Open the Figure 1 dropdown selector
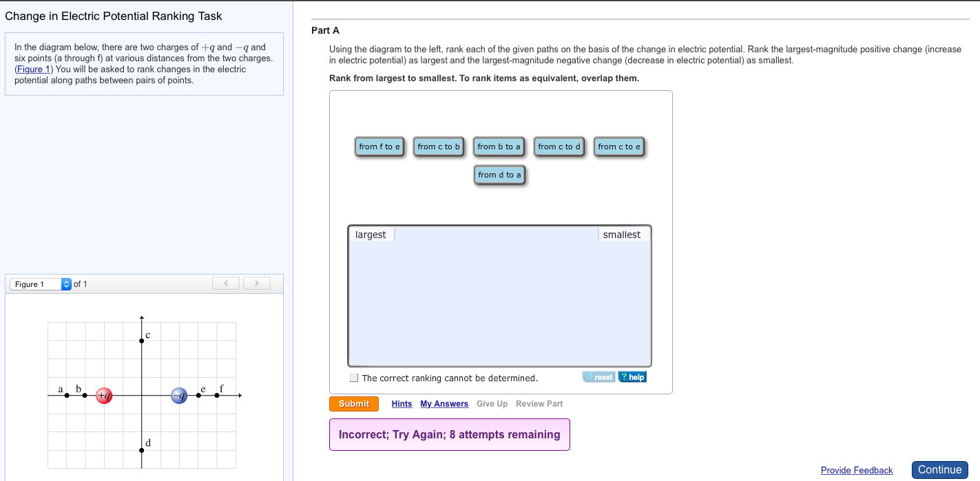 click(41, 284)
